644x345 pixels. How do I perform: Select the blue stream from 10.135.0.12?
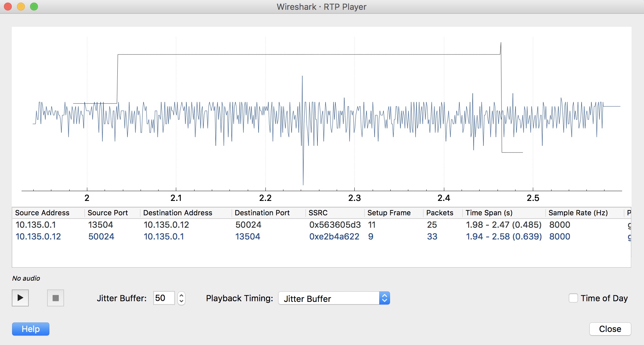(x=38, y=237)
